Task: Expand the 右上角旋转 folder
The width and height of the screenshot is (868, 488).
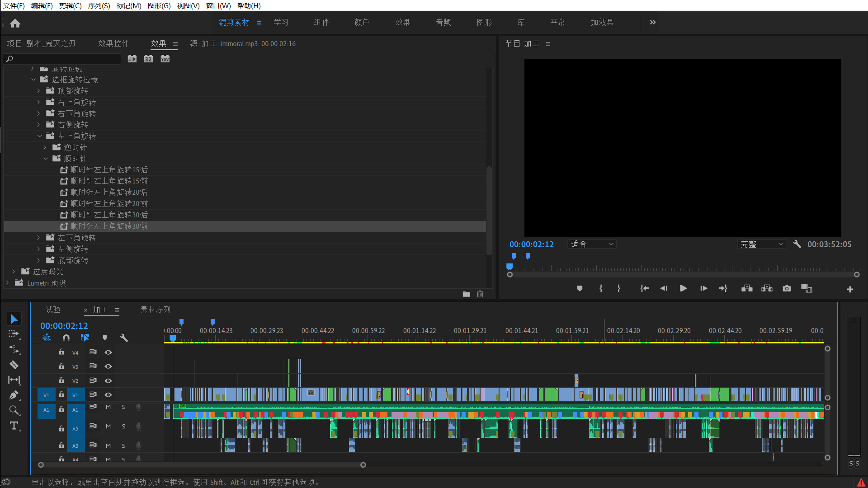Action: point(38,102)
